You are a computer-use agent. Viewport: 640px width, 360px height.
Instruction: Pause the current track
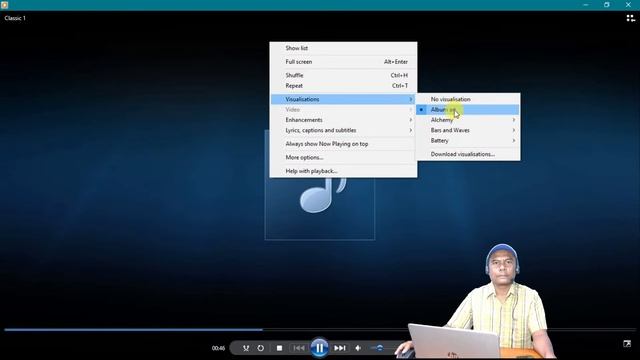319,348
